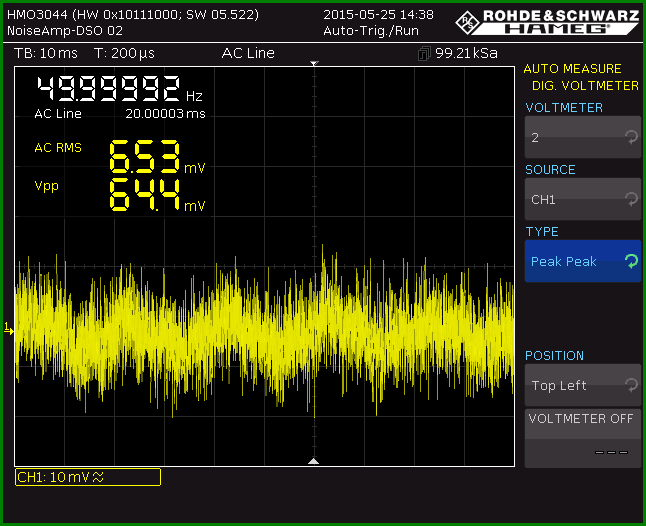Screen dimensions: 646x526
Task: Click the Rohde & Schwarz Hameg logo
Action: pos(547,22)
